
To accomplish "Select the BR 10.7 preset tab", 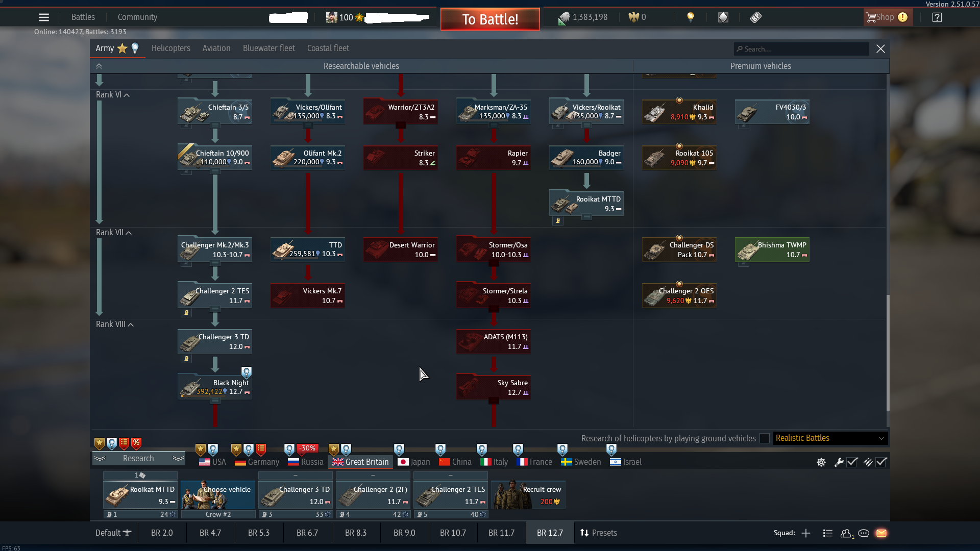I will [x=453, y=533].
